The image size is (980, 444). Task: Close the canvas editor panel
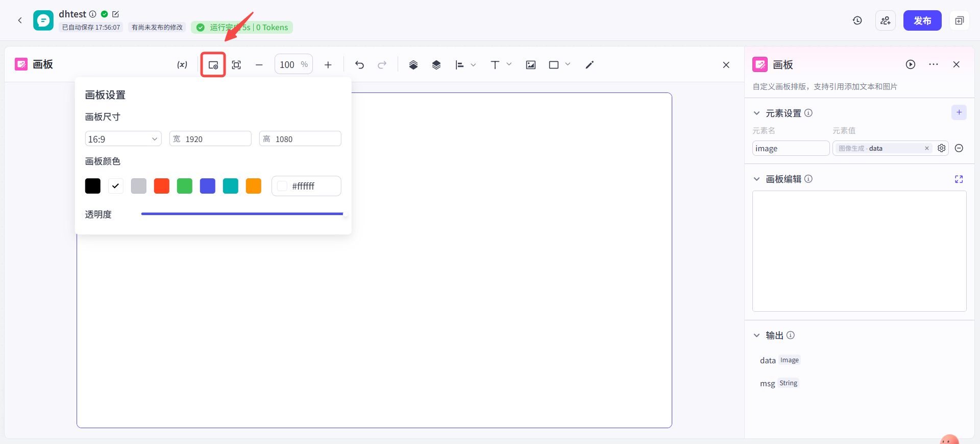click(x=726, y=65)
